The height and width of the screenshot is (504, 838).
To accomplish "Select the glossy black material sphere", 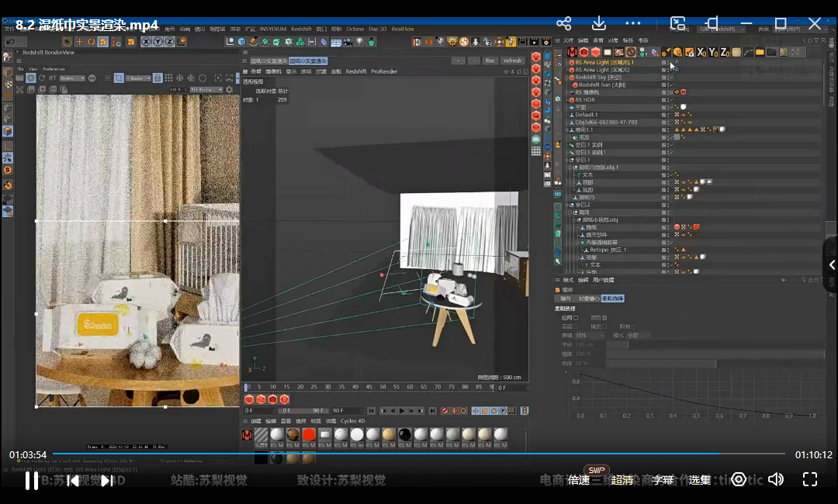I will [404, 434].
